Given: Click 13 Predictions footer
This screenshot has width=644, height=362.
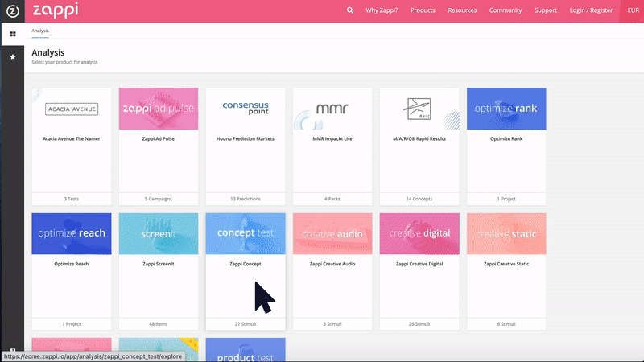Looking at the screenshot, I should pyautogui.click(x=246, y=199).
